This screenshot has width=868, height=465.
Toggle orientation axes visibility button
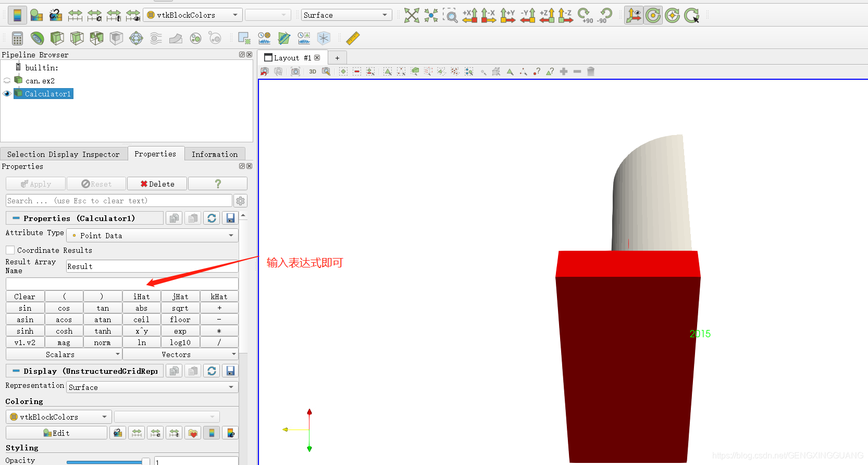coord(634,15)
